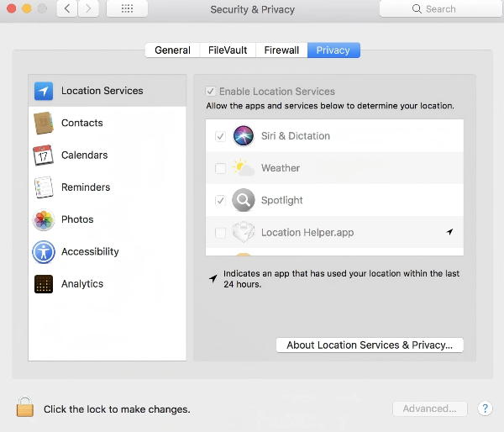Select Reminders label in the privacy list
The width and height of the screenshot is (504, 432).
[x=86, y=187]
